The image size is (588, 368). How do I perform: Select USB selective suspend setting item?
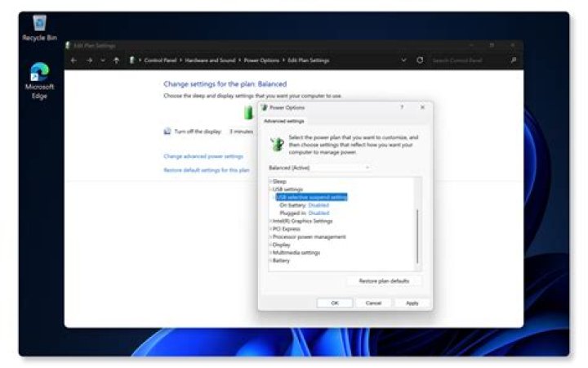(x=312, y=197)
